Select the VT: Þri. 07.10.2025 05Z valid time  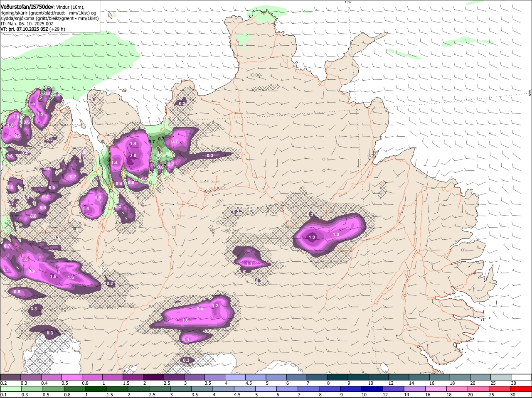[x=24, y=29]
